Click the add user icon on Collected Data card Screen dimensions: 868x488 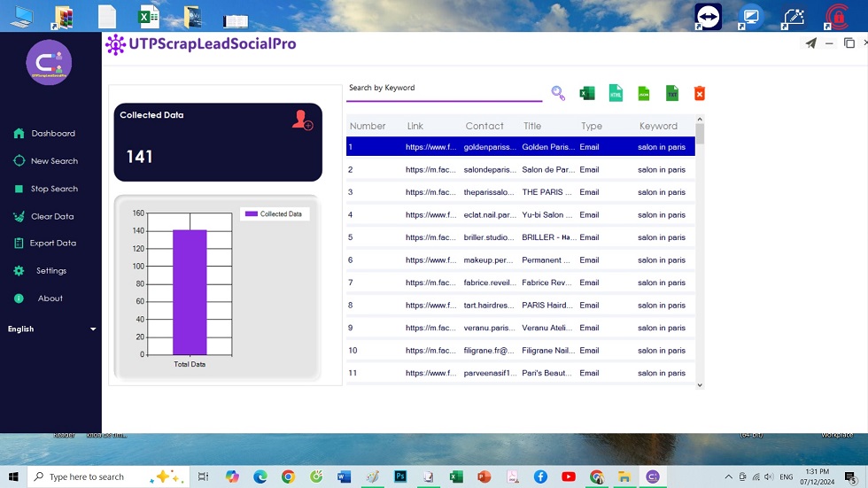[302, 120]
